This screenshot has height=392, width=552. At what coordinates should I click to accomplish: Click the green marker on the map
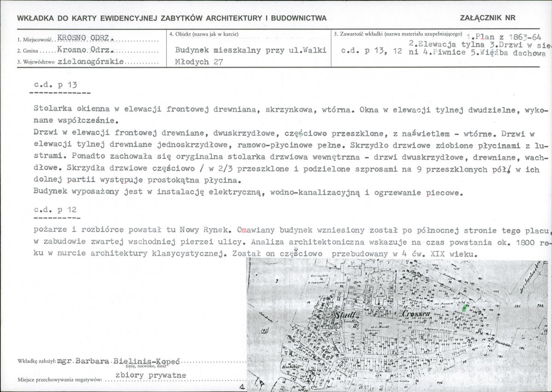tap(465, 308)
